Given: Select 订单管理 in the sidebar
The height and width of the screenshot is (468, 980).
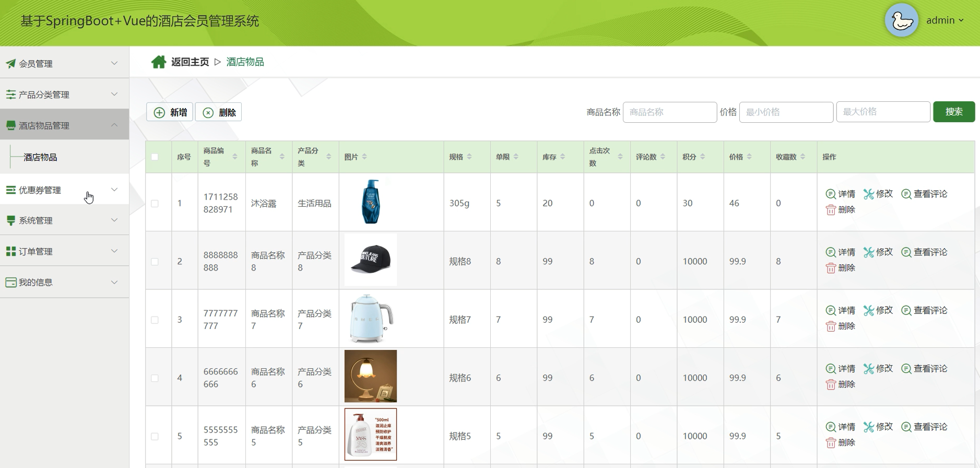Looking at the screenshot, I should point(65,251).
